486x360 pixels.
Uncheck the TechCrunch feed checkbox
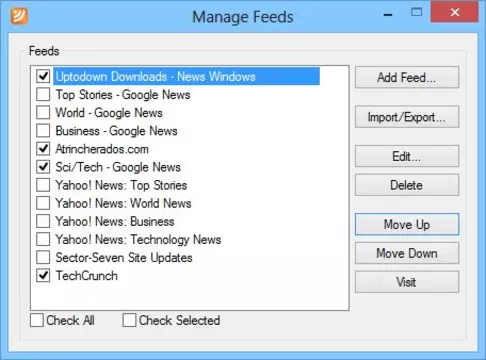[43, 275]
